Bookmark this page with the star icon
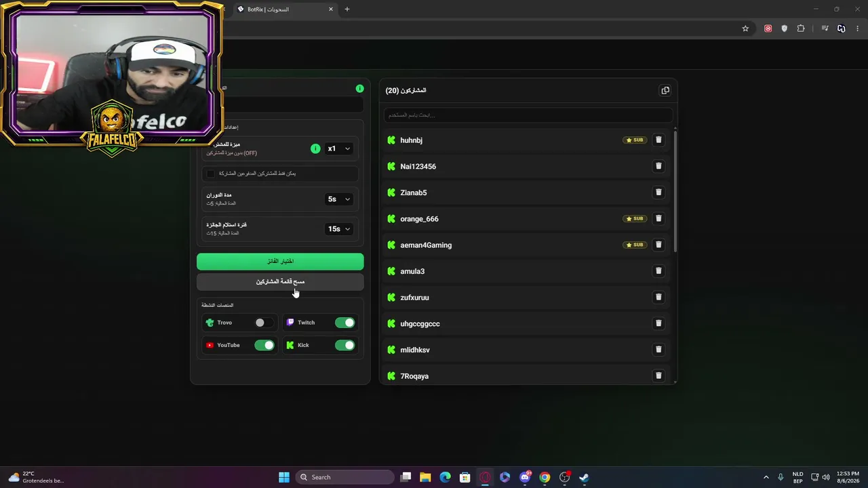The image size is (868, 488). 745,28
